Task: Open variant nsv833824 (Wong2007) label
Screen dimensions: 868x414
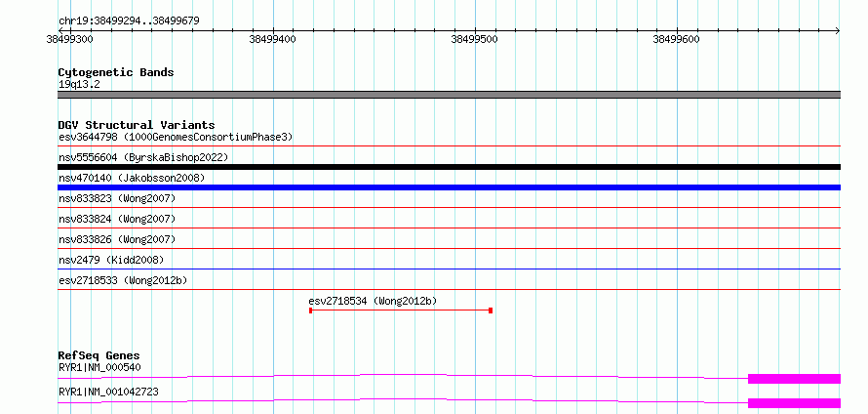Action: (x=117, y=219)
